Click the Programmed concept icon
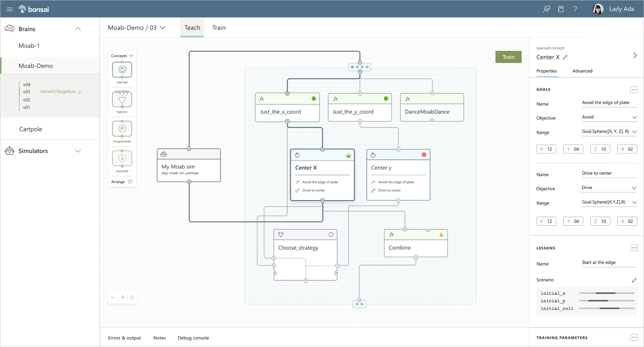This screenshot has width=644, height=347. click(122, 129)
